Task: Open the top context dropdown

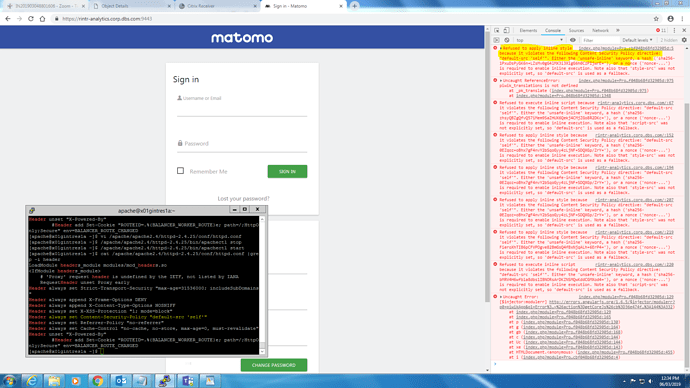Action: [539, 40]
